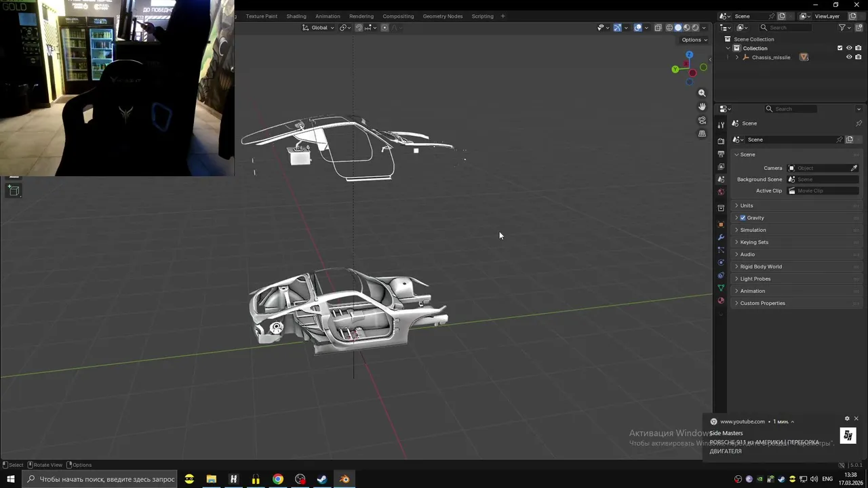This screenshot has height=488, width=868.
Task: Switch to the Animation workspace tab
Action: [328, 16]
